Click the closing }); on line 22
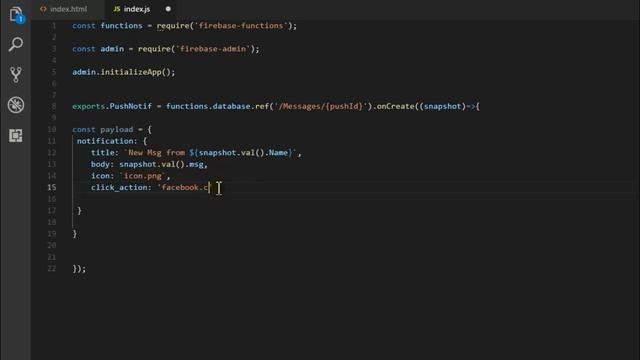The image size is (640, 360). pos(79,269)
